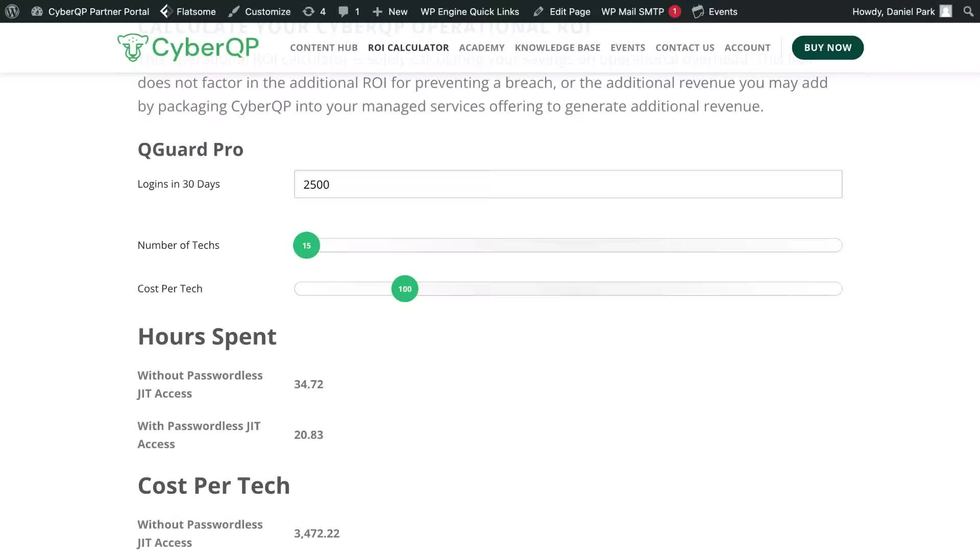
Task: Click the WP Mail SMTP red notification badge
Action: pos(675,11)
